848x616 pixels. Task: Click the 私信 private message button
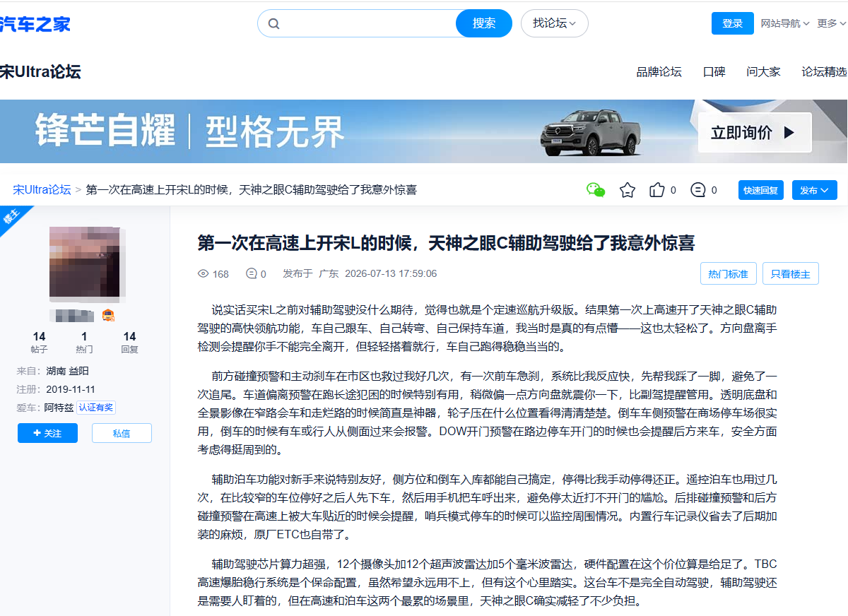(x=122, y=433)
